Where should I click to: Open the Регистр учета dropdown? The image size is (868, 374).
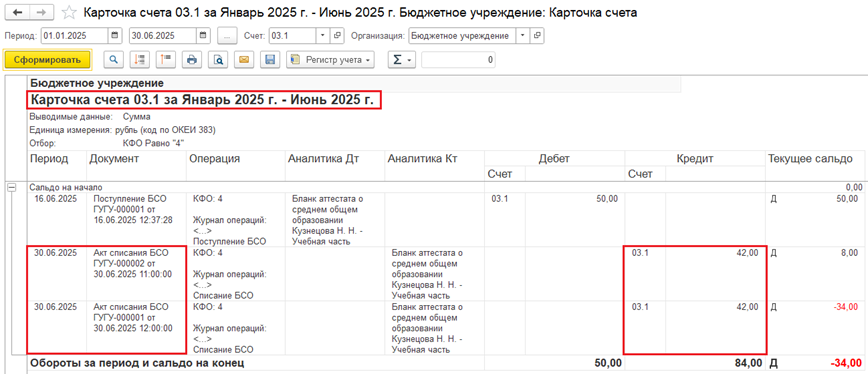pos(330,60)
